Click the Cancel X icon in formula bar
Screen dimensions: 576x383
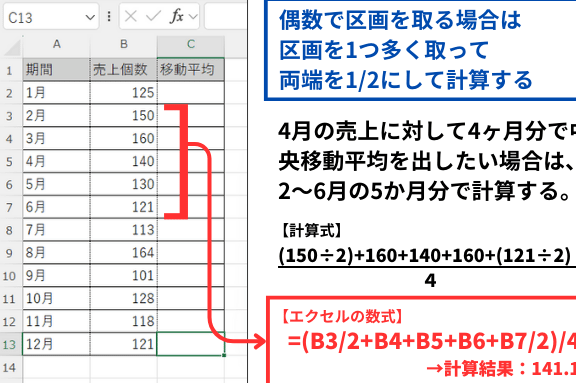click(130, 17)
